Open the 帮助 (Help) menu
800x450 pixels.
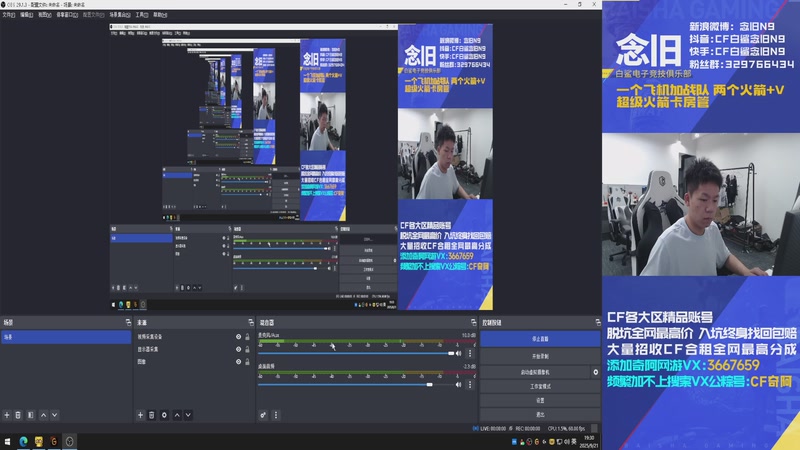point(160,15)
